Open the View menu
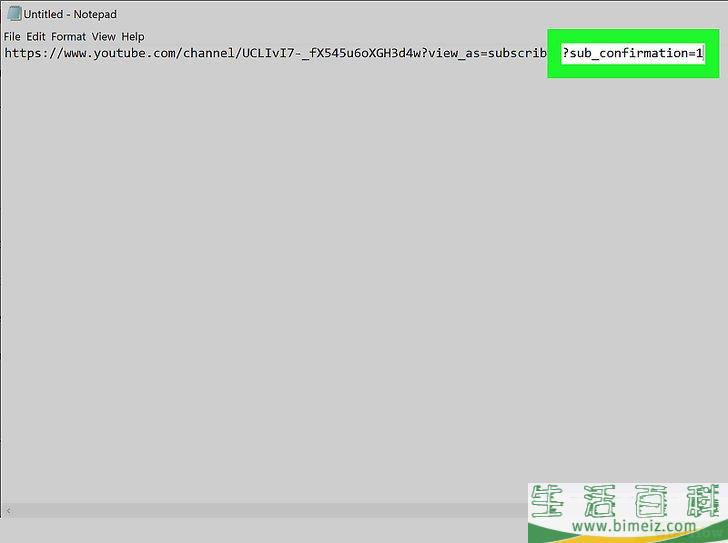 (x=103, y=37)
